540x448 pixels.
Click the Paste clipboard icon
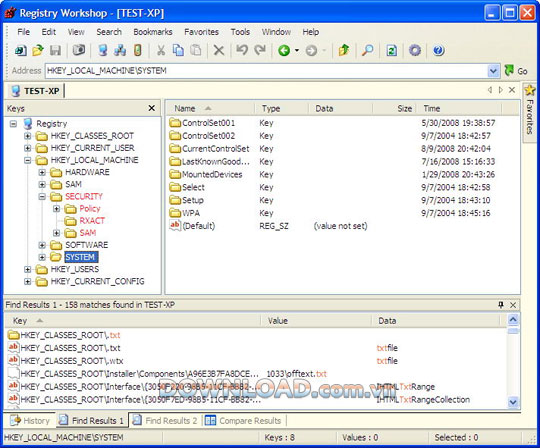tap(196, 51)
